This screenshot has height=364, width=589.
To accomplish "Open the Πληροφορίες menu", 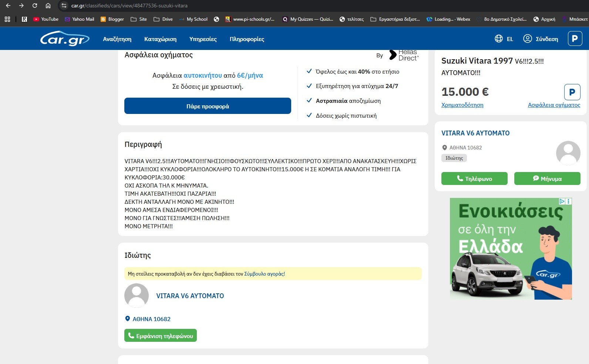I will pyautogui.click(x=247, y=39).
